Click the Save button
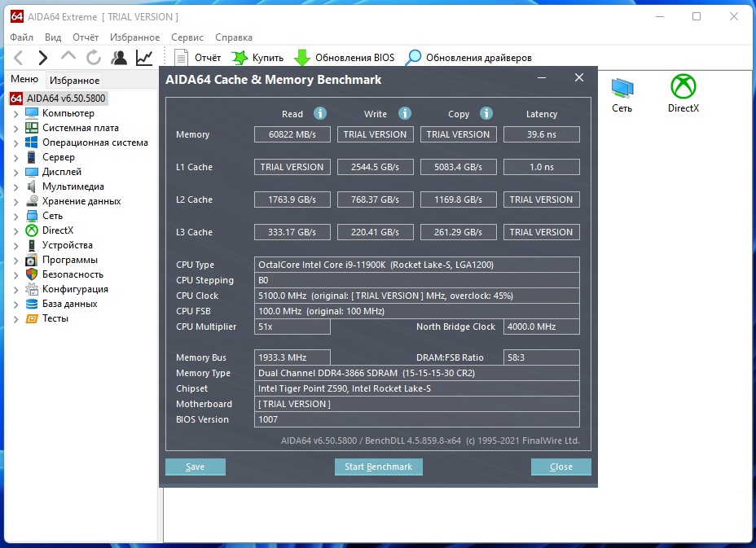This screenshot has height=548, width=756. 196,467
